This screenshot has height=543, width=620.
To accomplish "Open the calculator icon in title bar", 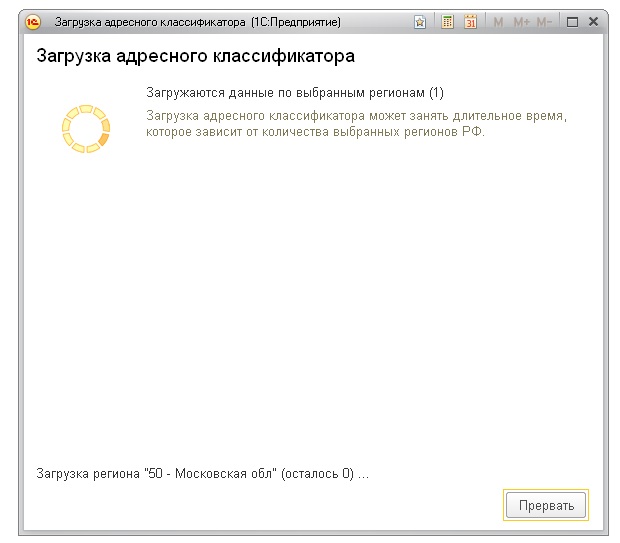I will 447,22.
